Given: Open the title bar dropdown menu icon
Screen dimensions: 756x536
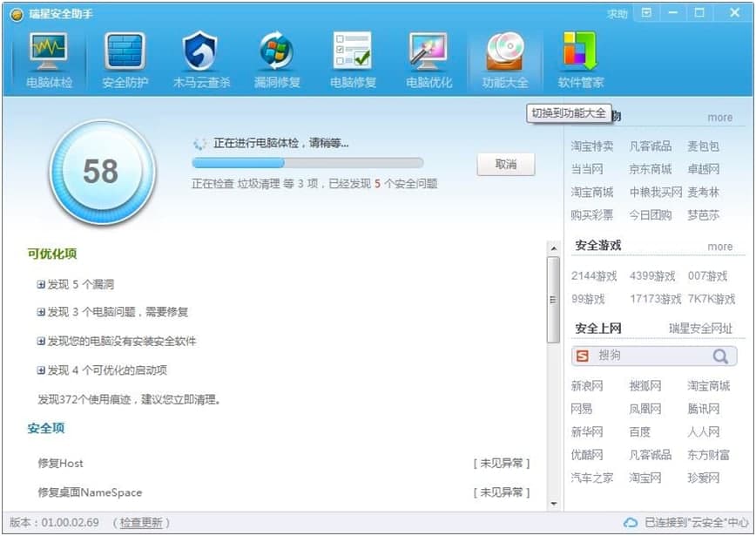Looking at the screenshot, I should [x=646, y=13].
